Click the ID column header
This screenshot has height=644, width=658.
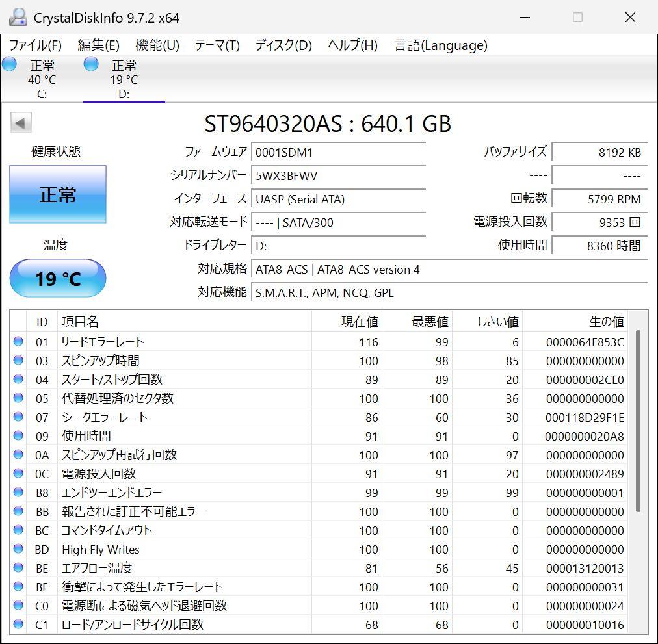click(x=42, y=322)
